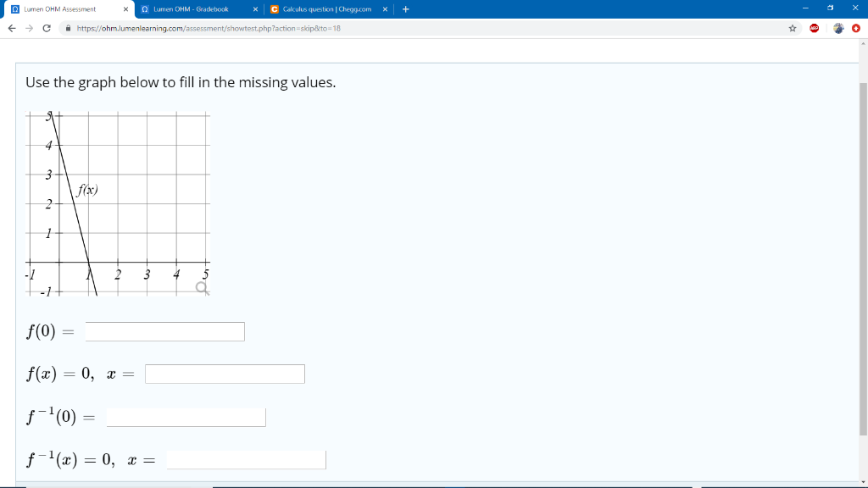Image resolution: width=868 pixels, height=488 pixels.
Task: Bookmark this page using the star icon
Action: coord(793,27)
